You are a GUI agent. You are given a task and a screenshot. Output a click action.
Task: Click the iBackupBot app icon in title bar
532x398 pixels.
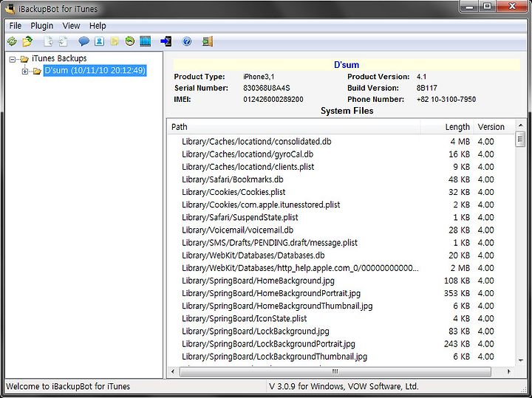[x=9, y=8]
